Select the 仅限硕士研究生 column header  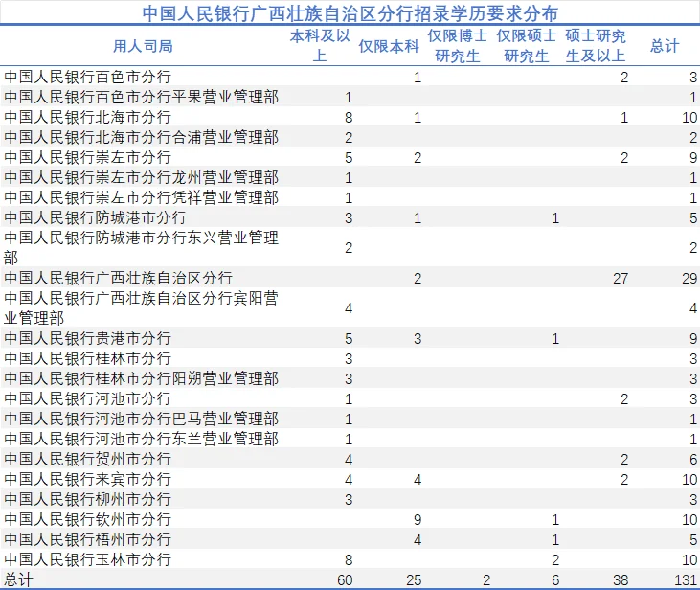tap(527, 46)
